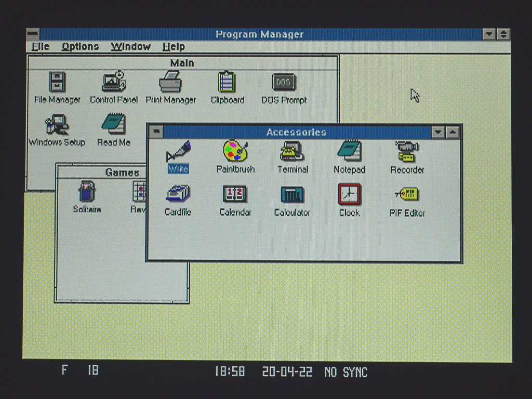The height and width of the screenshot is (399, 532).
Task: Launch the DOS Prompt icon
Action: (284, 83)
